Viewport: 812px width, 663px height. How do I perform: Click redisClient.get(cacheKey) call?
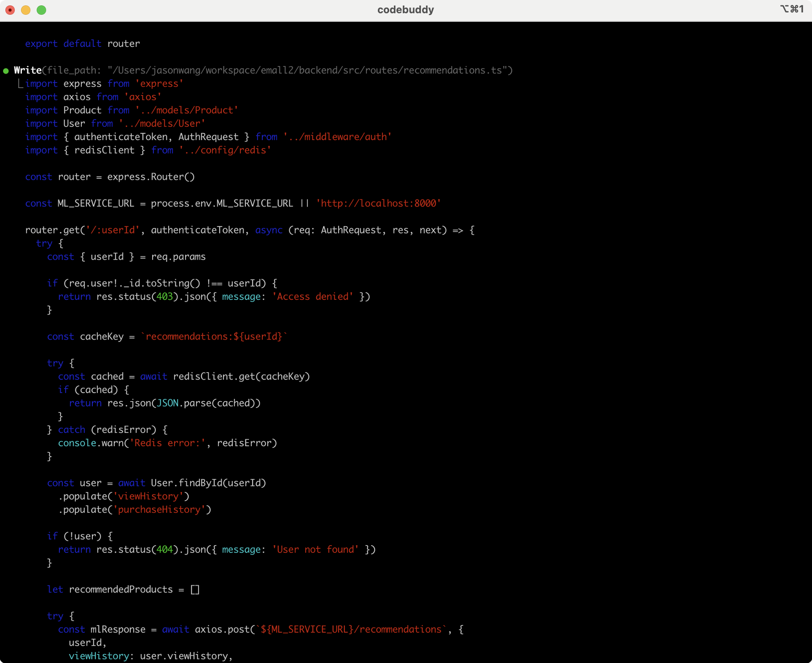pos(241,377)
